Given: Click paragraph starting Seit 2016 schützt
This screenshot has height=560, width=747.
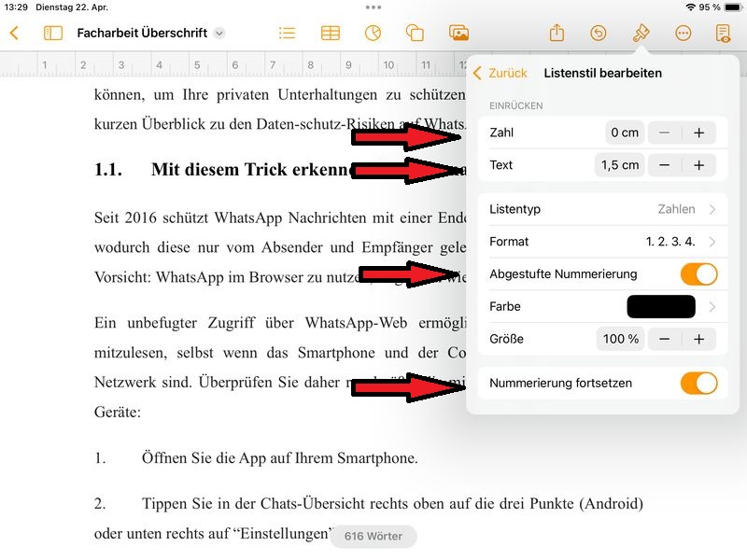Looking at the screenshot, I should tap(280, 247).
